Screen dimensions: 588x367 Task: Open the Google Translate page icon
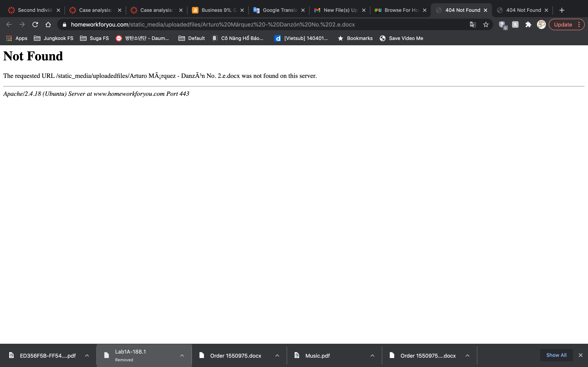[473, 24]
